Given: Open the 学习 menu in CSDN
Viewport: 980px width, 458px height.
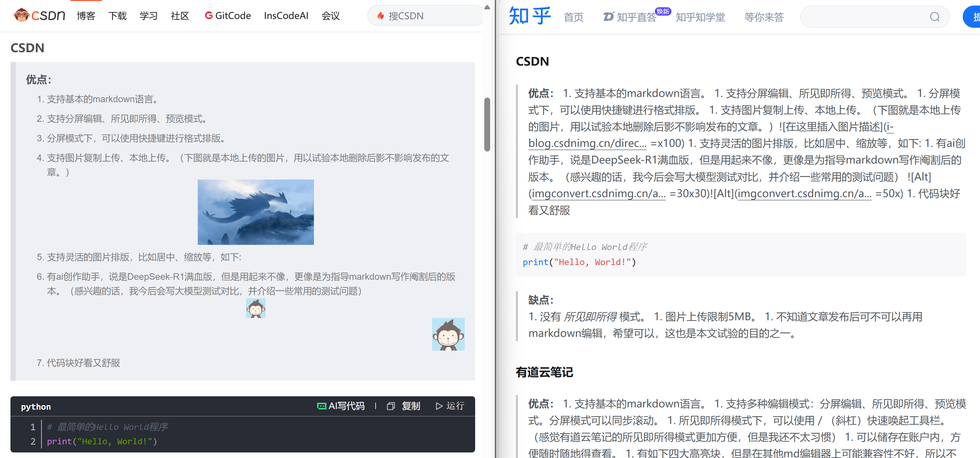Looking at the screenshot, I should click(x=149, y=16).
